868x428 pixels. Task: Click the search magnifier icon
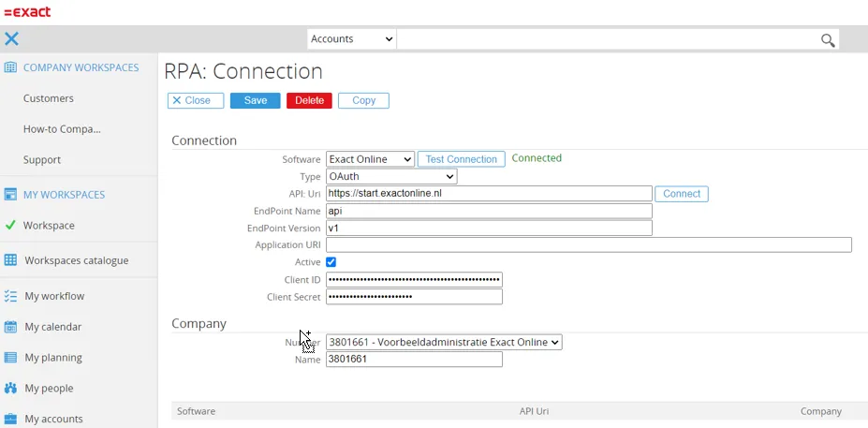coord(828,40)
